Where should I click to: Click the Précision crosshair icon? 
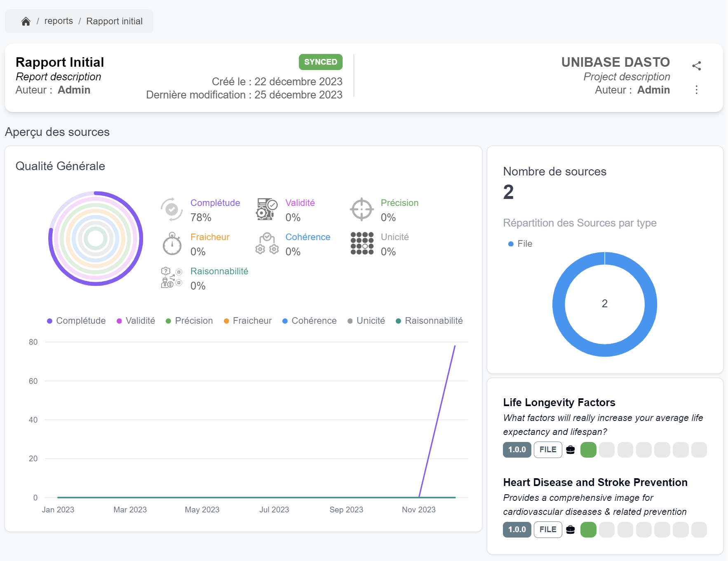coord(362,209)
